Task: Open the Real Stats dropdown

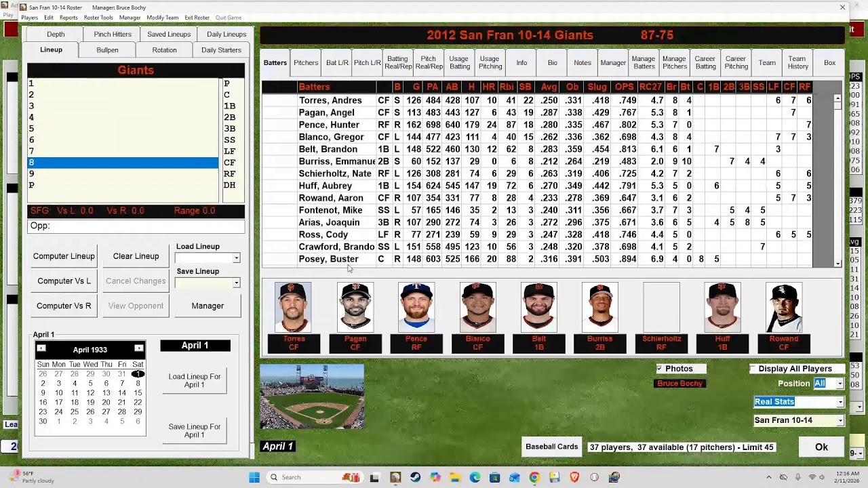Action: [x=840, y=402]
